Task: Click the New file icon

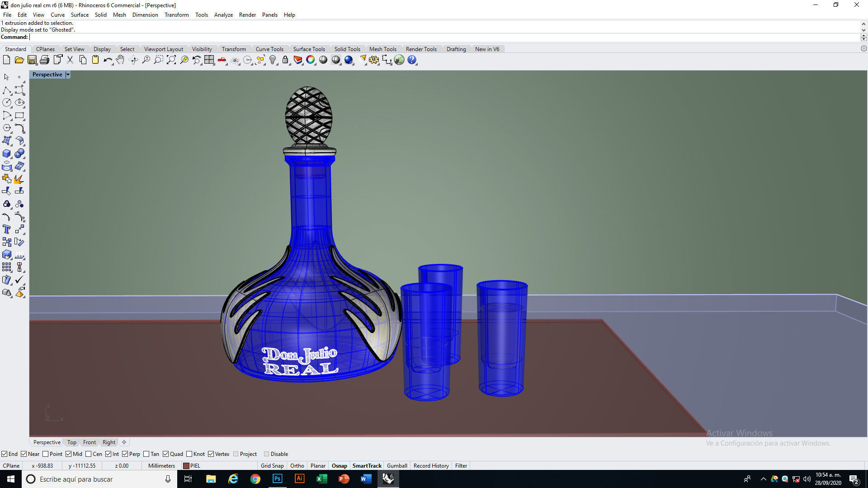Action: [6, 60]
